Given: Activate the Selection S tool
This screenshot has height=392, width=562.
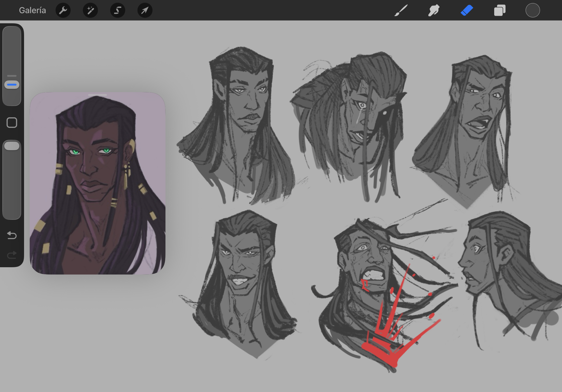Looking at the screenshot, I should 117,10.
